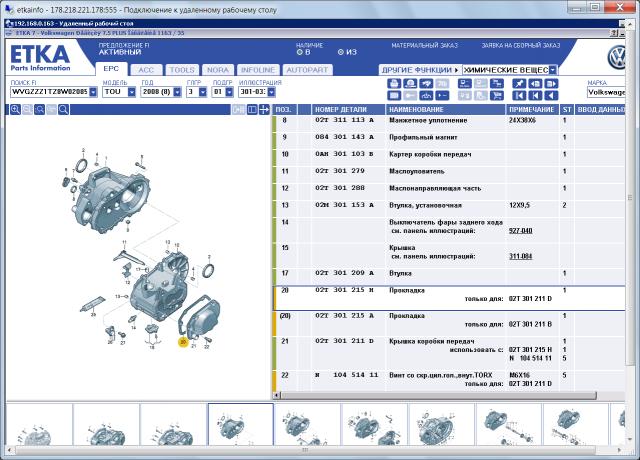This screenshot has width=640, height=460.
Task: Click the МАРКА field showing Volkswagen
Action: click(x=606, y=92)
